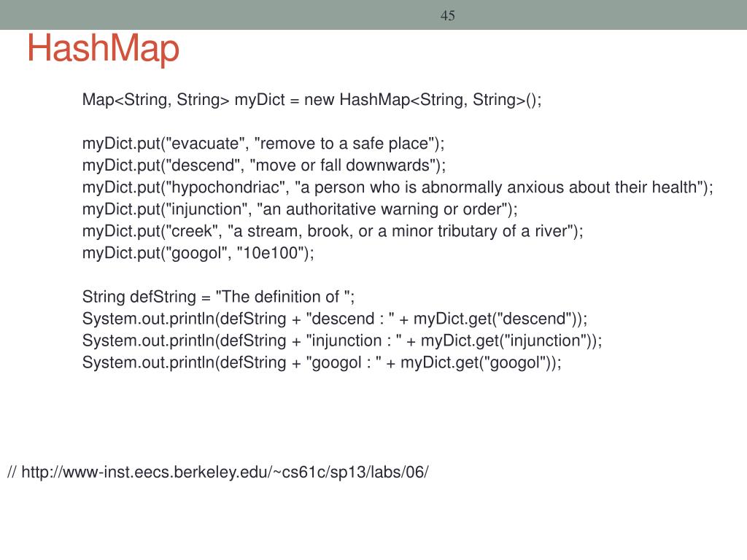
Task: Open the www-inst.eecs.berkeley.edu URL
Action: [x=225, y=472]
